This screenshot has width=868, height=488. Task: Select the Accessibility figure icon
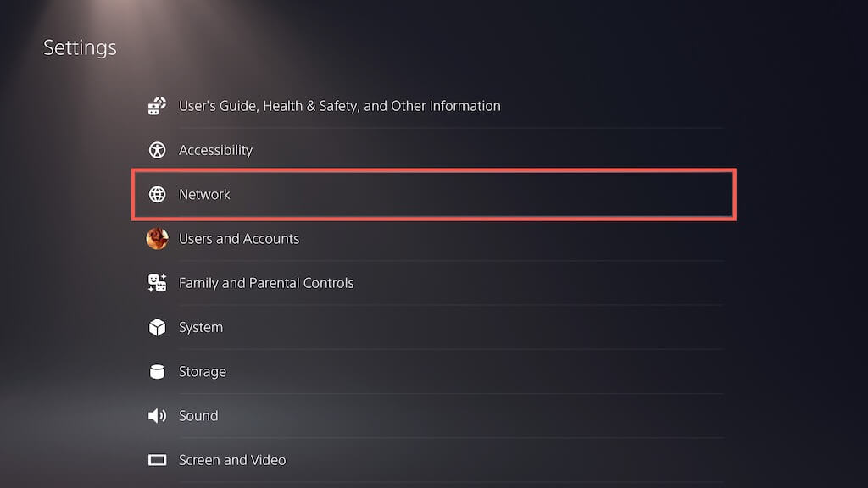(157, 150)
